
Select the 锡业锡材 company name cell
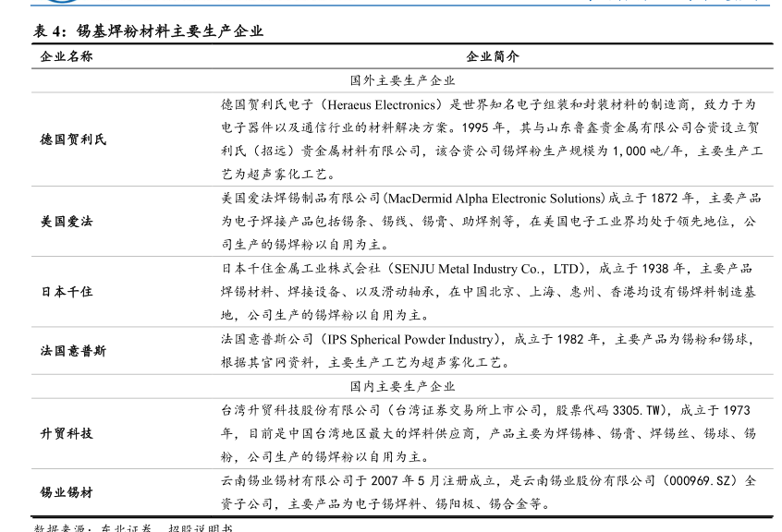click(67, 492)
